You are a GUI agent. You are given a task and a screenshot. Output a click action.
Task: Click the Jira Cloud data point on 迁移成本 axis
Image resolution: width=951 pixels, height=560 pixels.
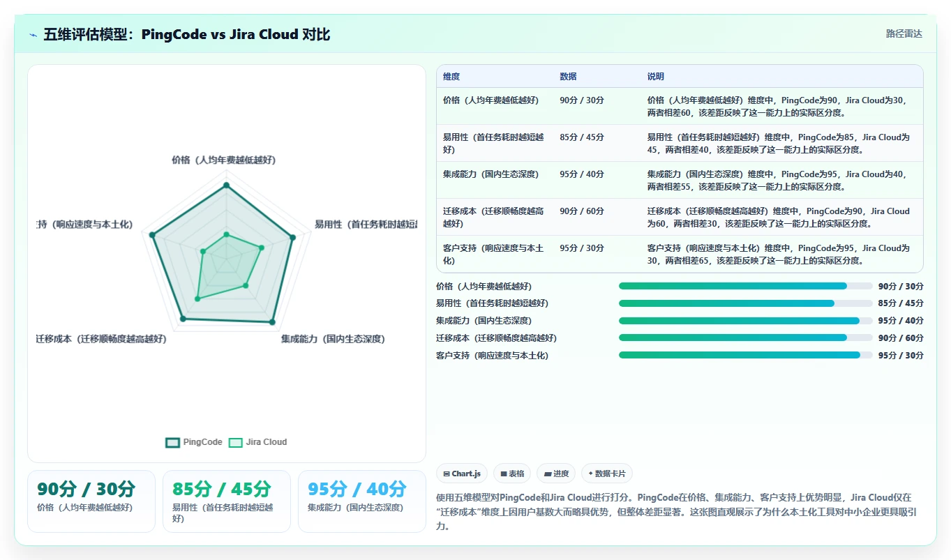click(x=197, y=298)
